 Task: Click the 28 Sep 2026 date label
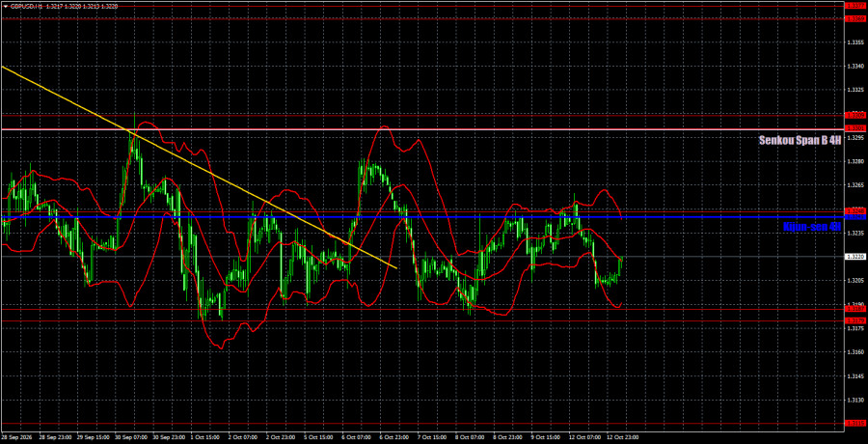pos(14,437)
